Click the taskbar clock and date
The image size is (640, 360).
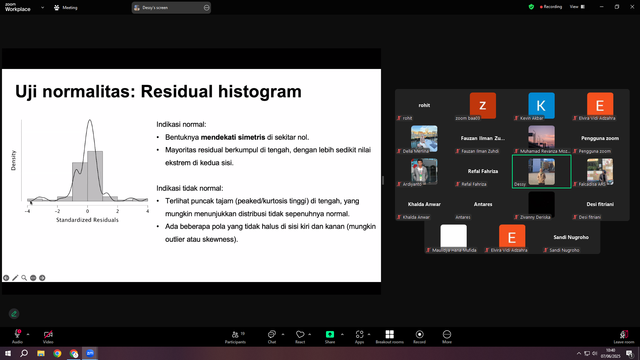pyautogui.click(x=610, y=353)
